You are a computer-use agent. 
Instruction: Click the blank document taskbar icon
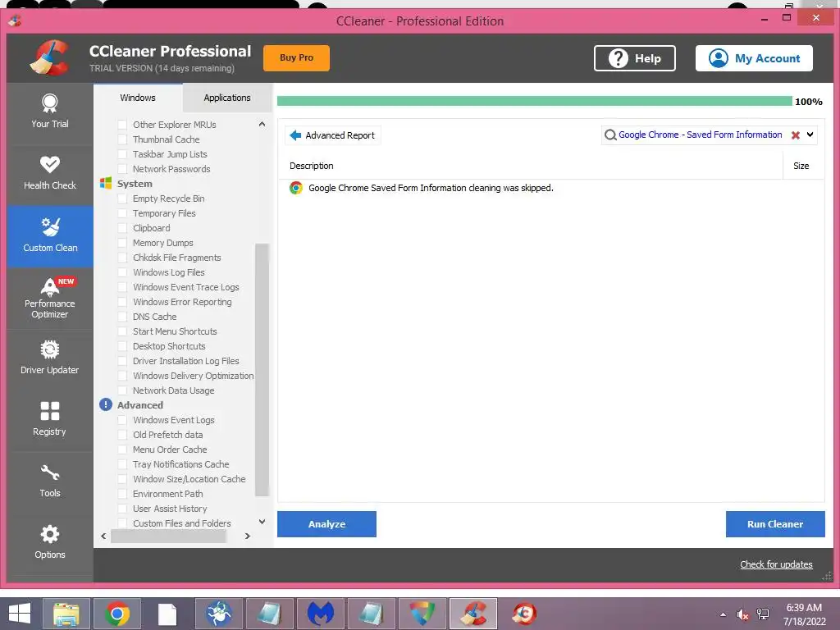[167, 614]
